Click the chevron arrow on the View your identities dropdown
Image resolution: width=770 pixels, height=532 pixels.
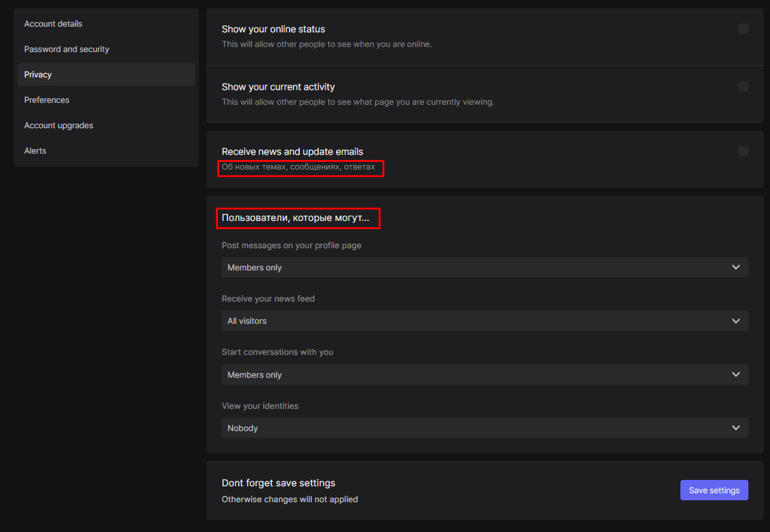pyautogui.click(x=736, y=428)
